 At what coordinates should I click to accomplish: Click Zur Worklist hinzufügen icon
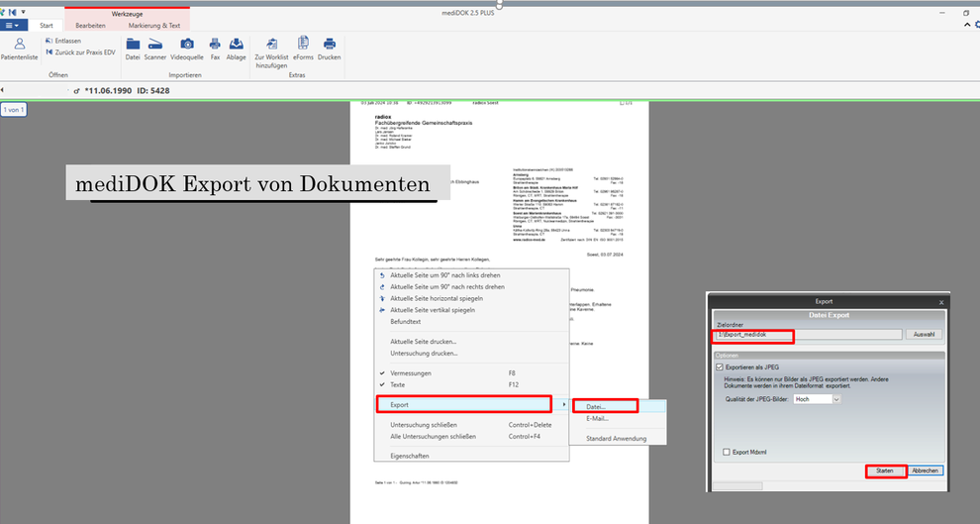[271, 52]
